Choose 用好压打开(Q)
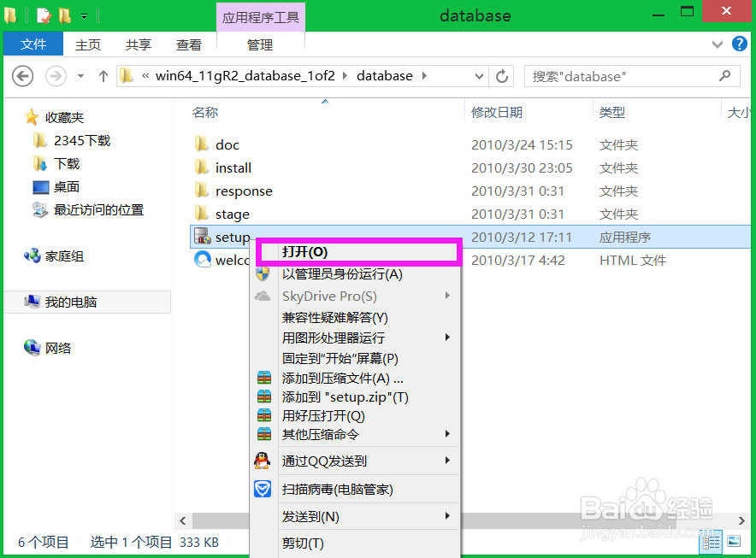 coord(355,416)
